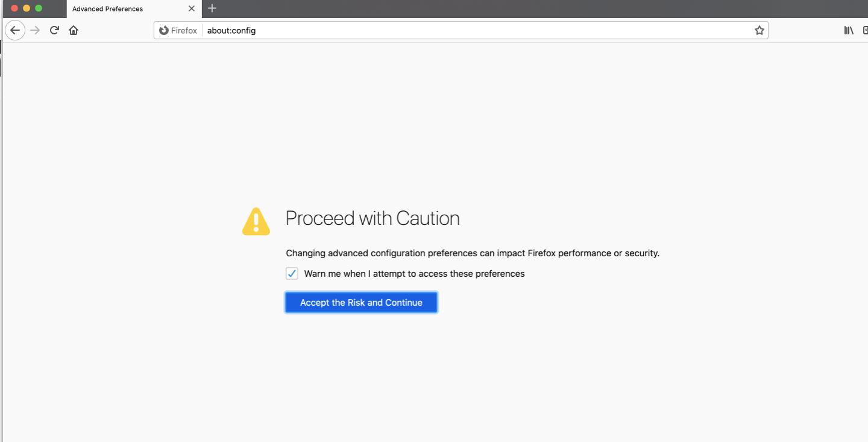868x442 pixels.
Task: Bookmark this page with the star icon
Action: click(759, 30)
